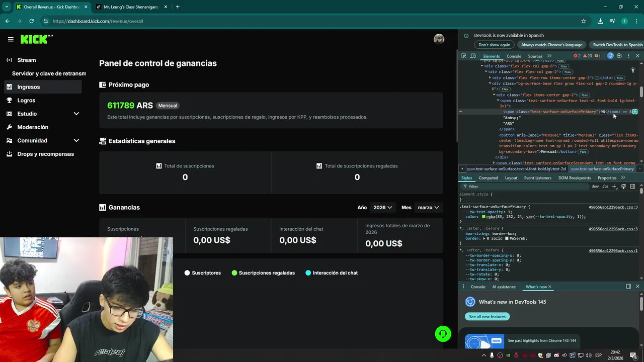Switch to the DevTools Console top tab

514,56
